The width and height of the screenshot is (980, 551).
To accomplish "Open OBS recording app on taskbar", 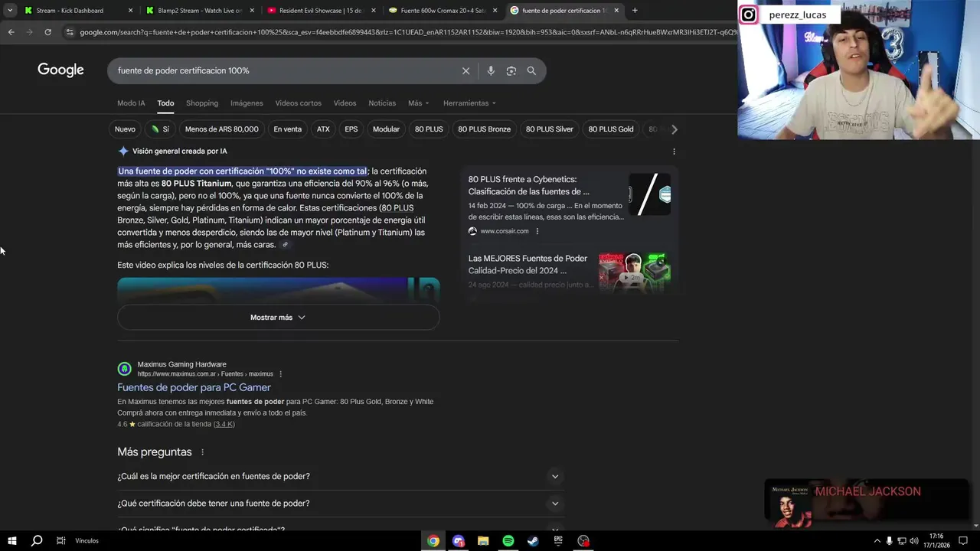I will coord(583,541).
